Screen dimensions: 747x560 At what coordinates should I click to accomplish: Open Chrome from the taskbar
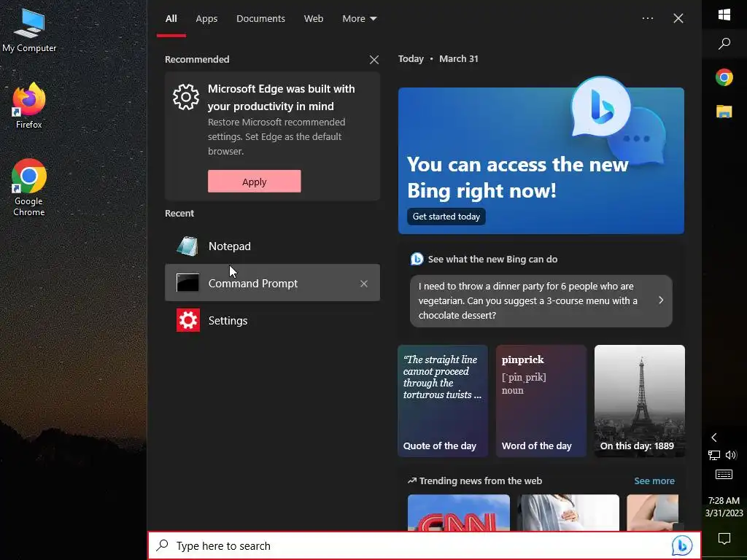[x=724, y=77]
